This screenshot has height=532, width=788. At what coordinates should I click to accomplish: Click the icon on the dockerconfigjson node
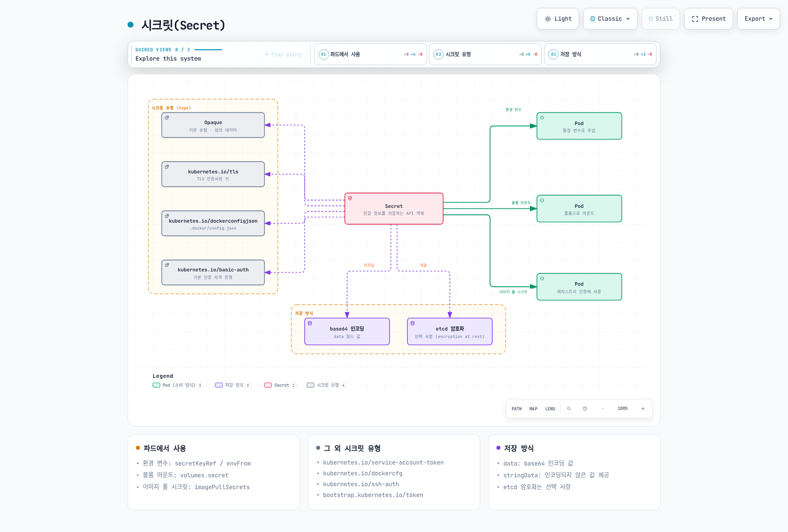167,216
